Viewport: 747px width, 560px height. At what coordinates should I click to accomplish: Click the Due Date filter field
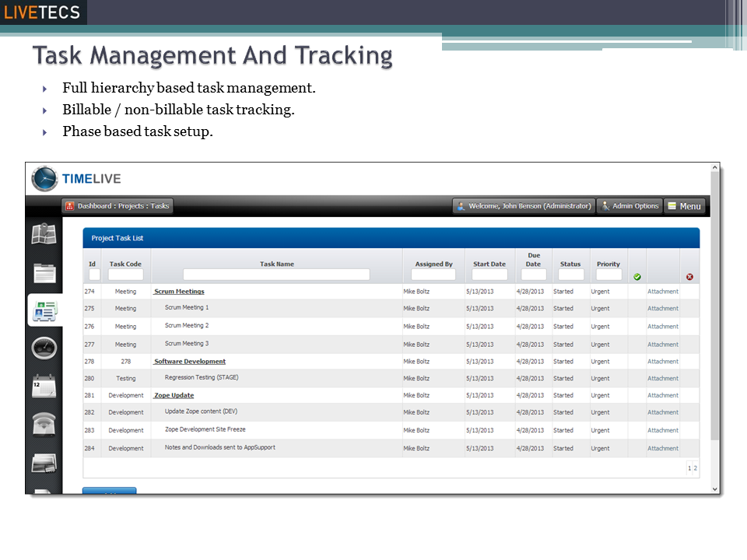click(534, 275)
